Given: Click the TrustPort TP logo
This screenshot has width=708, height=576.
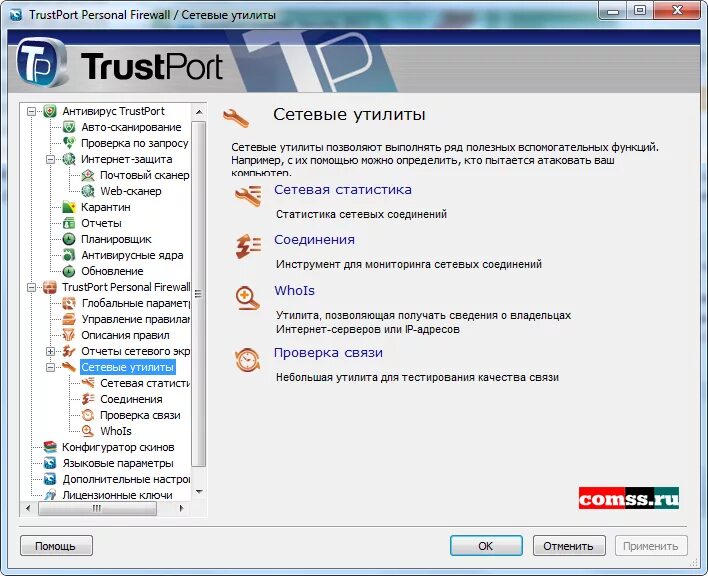Looking at the screenshot, I should coord(42,63).
